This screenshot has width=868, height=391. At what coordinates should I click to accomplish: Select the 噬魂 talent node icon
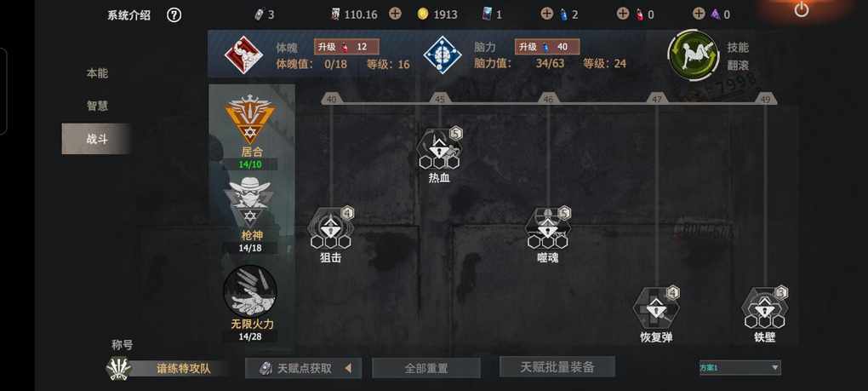coord(547,227)
